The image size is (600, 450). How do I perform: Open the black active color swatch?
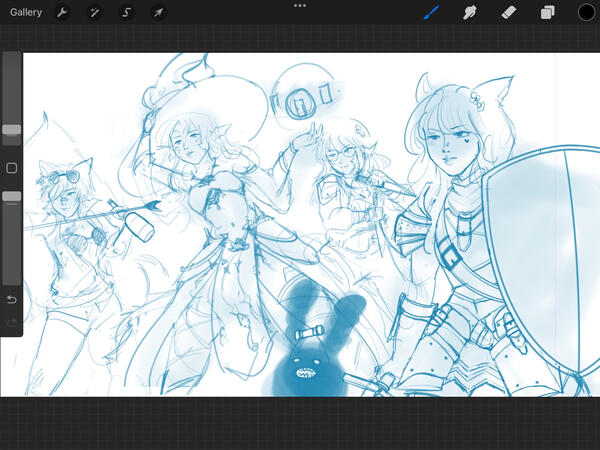coord(586,13)
